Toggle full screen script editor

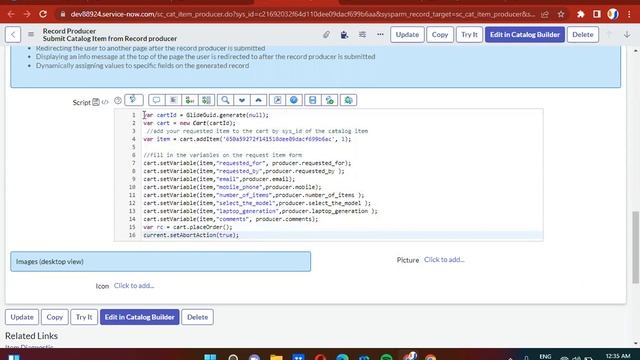pos(277,100)
